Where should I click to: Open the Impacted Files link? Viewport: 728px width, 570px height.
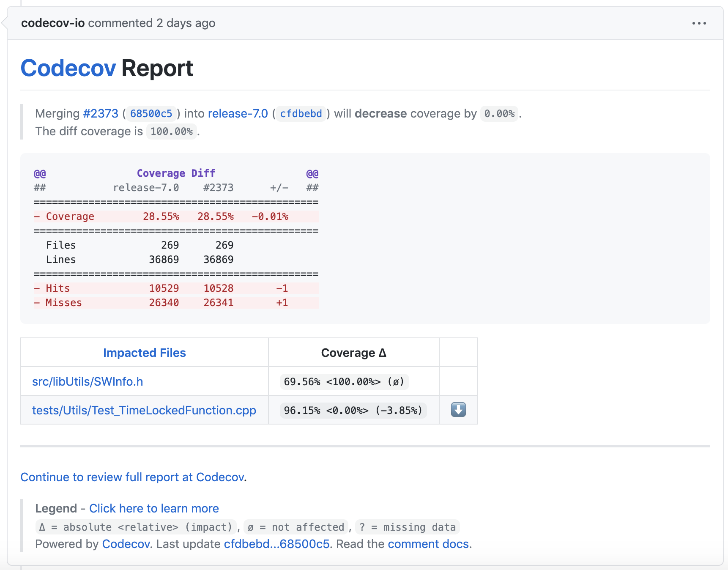(x=145, y=353)
